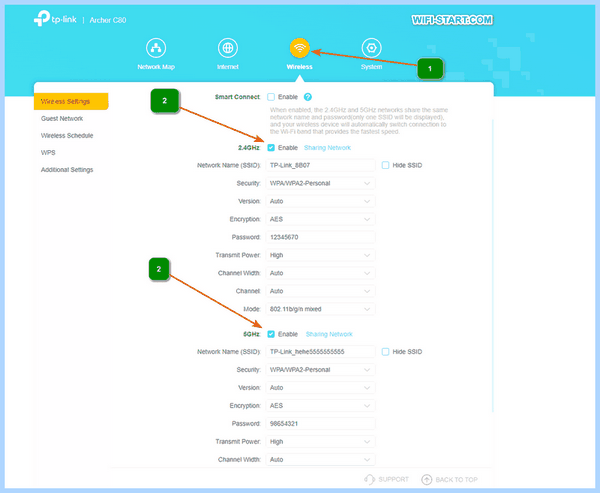Open the 5GHz Version dropdown
The width and height of the screenshot is (600, 493).
320,388
